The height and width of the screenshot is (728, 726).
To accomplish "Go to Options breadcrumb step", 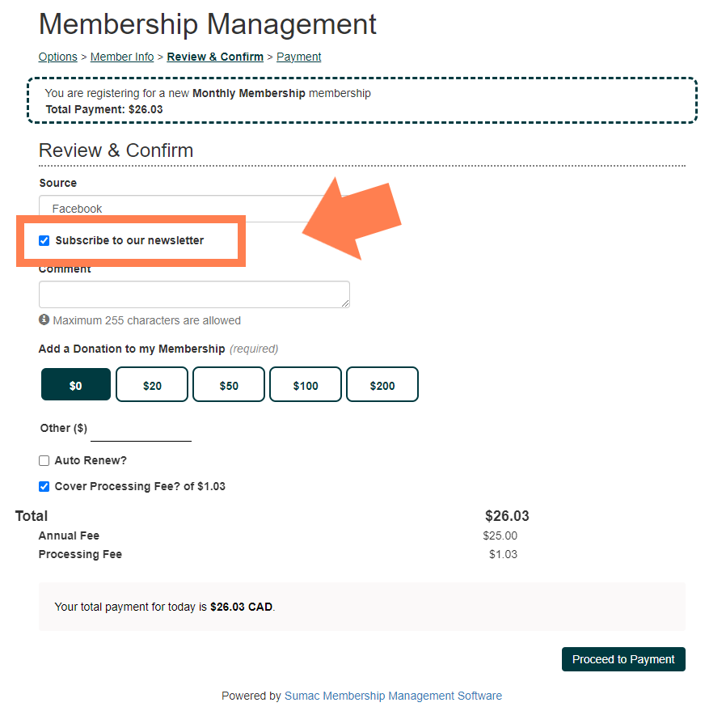I will 58,57.
